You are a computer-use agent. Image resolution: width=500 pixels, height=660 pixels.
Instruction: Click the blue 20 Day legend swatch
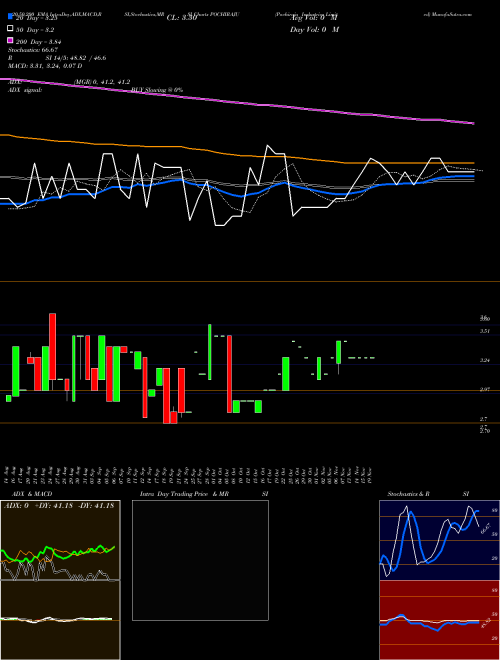(x=11, y=17)
